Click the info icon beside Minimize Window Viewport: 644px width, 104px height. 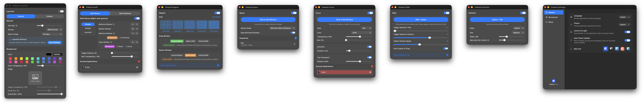114,25
